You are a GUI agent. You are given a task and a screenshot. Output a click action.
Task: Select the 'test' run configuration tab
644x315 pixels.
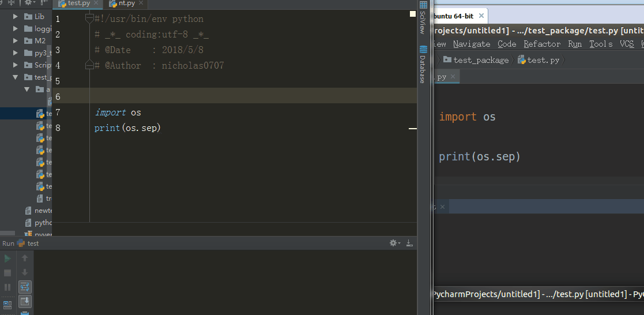pyautogui.click(x=28, y=243)
